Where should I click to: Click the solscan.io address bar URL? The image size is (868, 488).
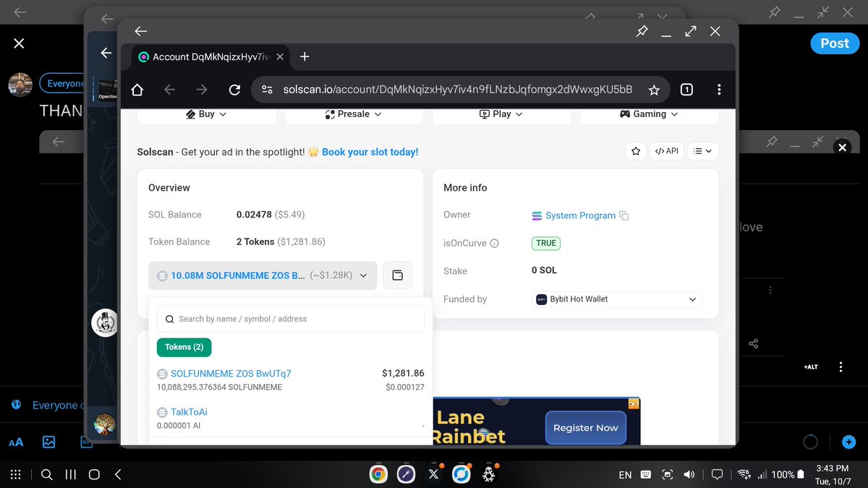point(458,90)
